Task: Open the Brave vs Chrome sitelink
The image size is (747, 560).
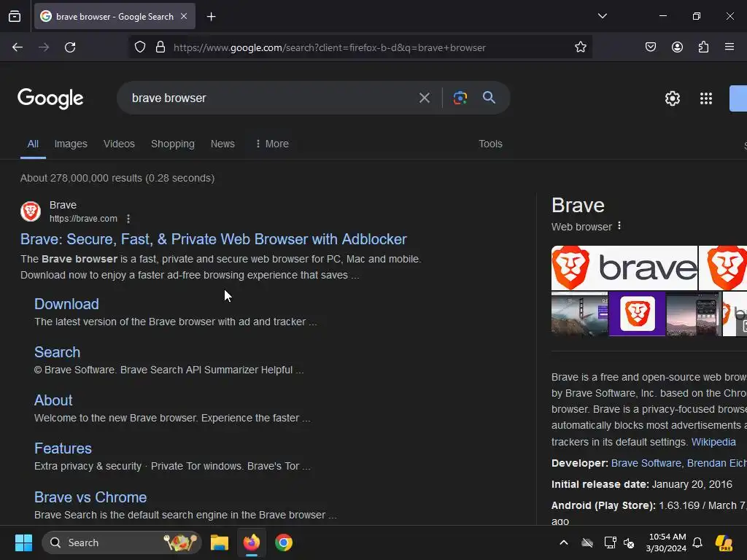Action: pyautogui.click(x=90, y=497)
